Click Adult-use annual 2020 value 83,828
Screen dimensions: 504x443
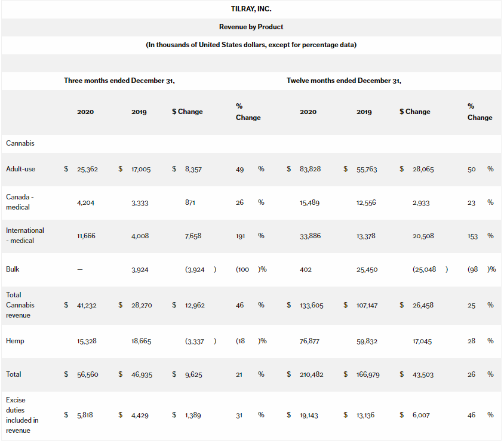(x=310, y=169)
